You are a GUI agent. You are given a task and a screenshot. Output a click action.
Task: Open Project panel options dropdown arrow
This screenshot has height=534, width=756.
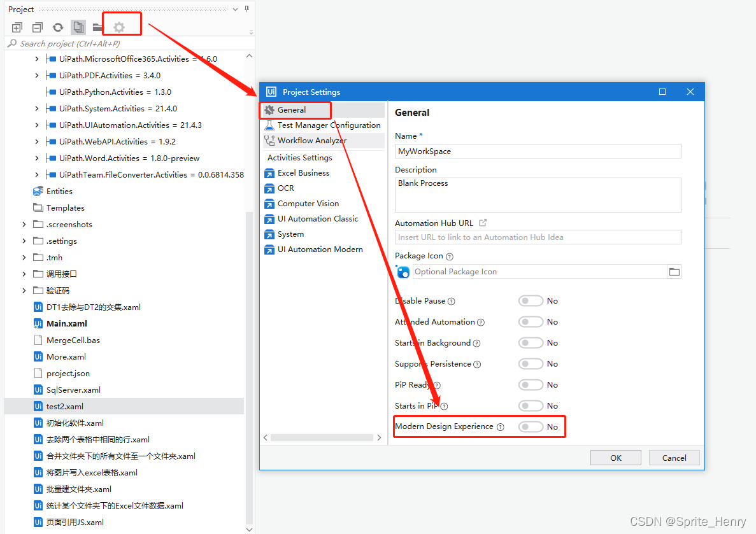point(235,9)
